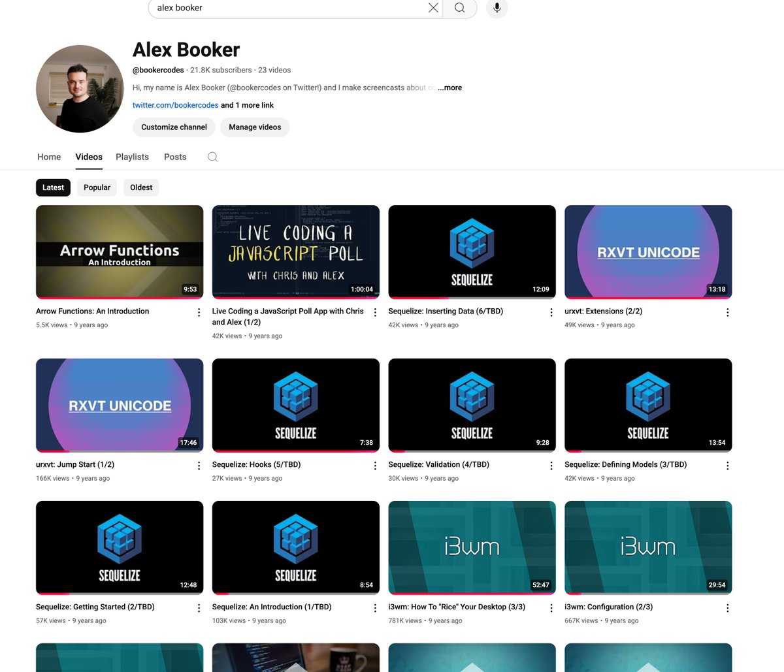
Task: Select the Latest sort chip
Action: (x=53, y=187)
